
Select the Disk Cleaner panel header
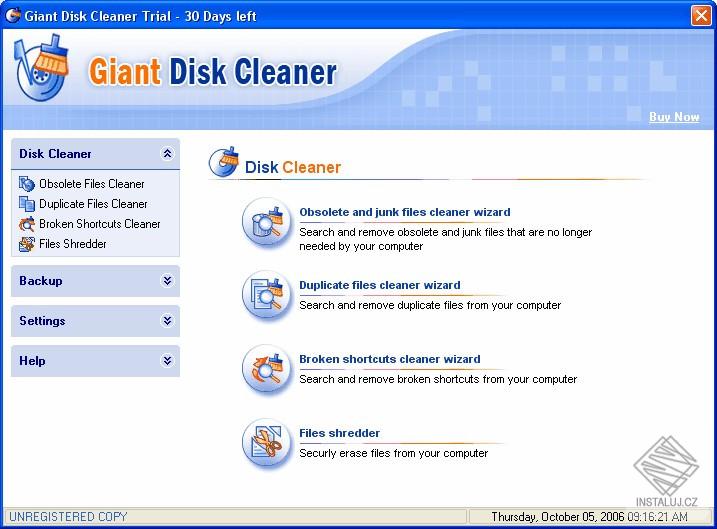click(95, 154)
